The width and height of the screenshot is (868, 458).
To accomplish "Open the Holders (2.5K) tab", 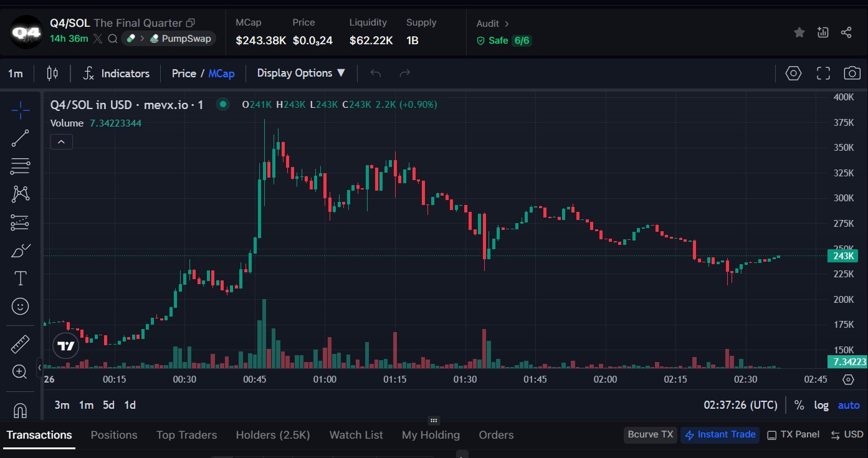I will point(273,435).
